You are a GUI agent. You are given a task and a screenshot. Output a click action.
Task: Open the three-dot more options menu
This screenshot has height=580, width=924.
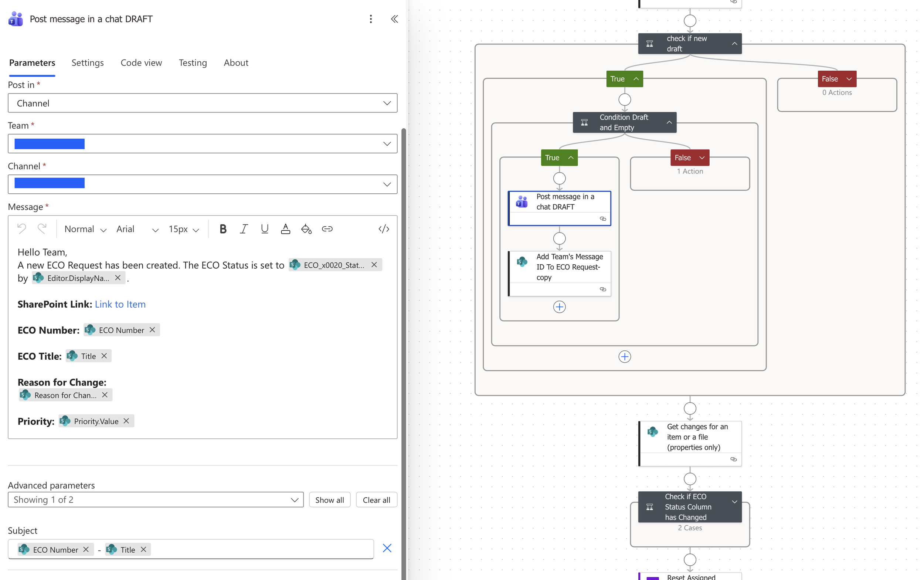coord(370,19)
